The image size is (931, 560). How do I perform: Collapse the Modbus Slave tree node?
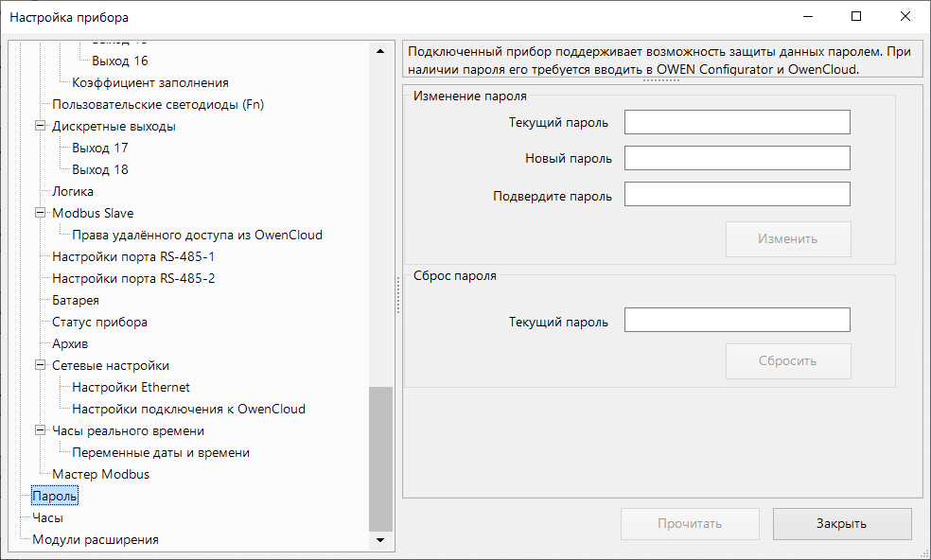41,214
